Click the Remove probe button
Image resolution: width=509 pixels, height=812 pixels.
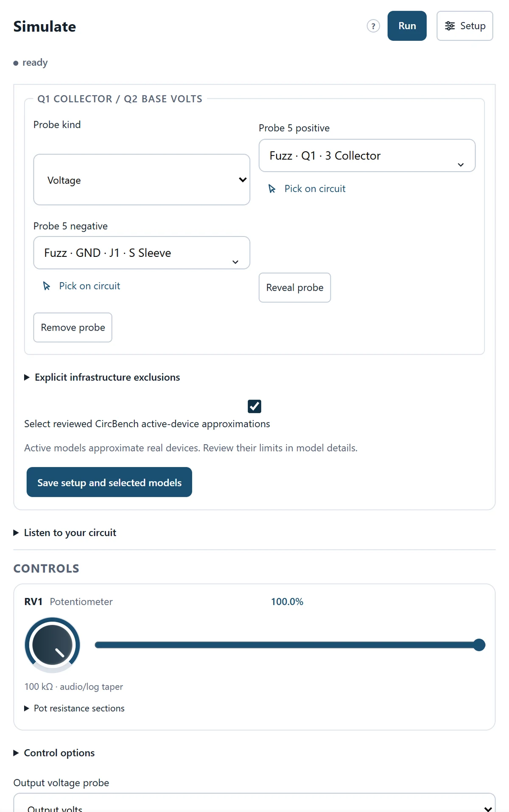[73, 328]
